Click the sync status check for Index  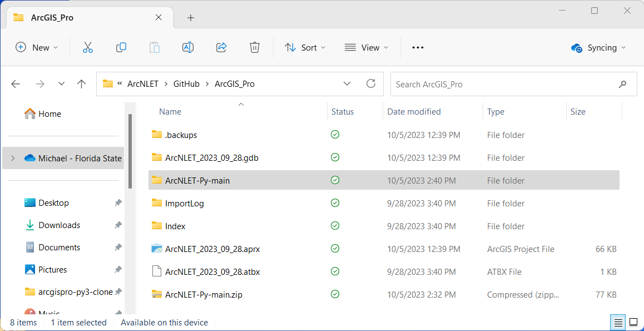(335, 226)
